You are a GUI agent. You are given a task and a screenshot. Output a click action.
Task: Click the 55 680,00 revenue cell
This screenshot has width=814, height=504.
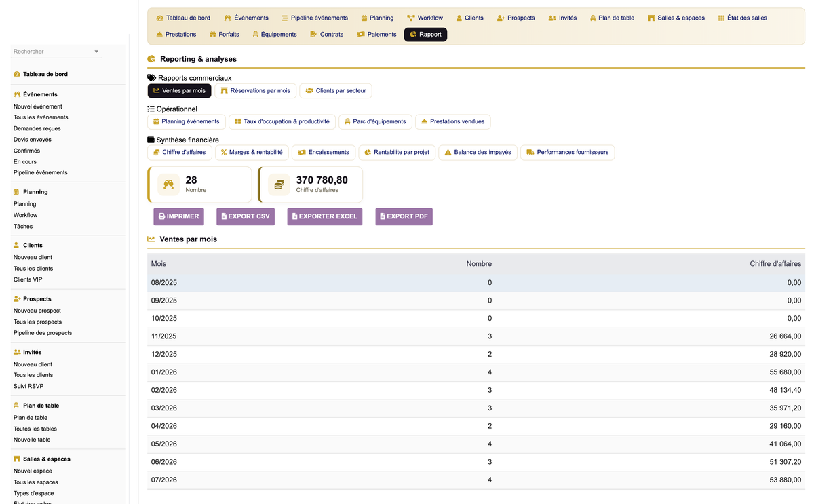coord(785,372)
